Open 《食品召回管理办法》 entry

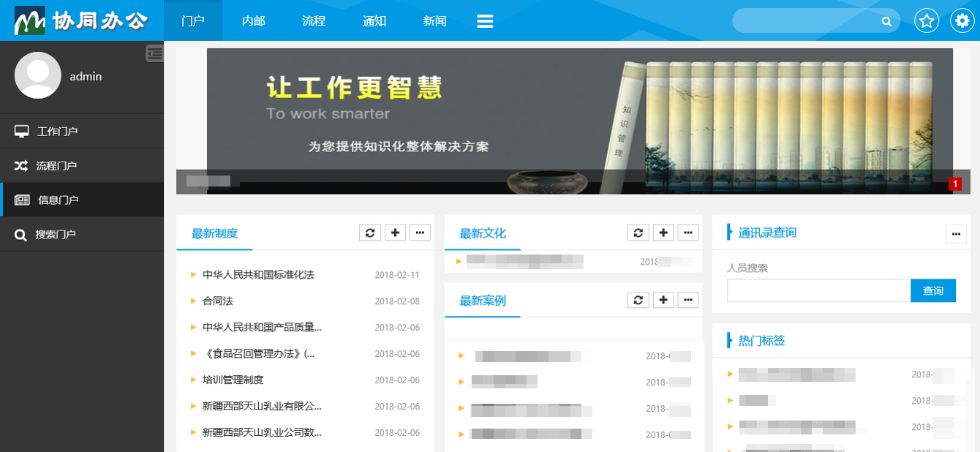tap(259, 354)
